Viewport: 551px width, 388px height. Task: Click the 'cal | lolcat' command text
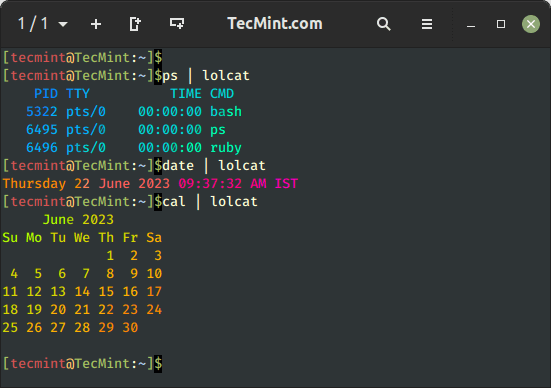(210, 202)
